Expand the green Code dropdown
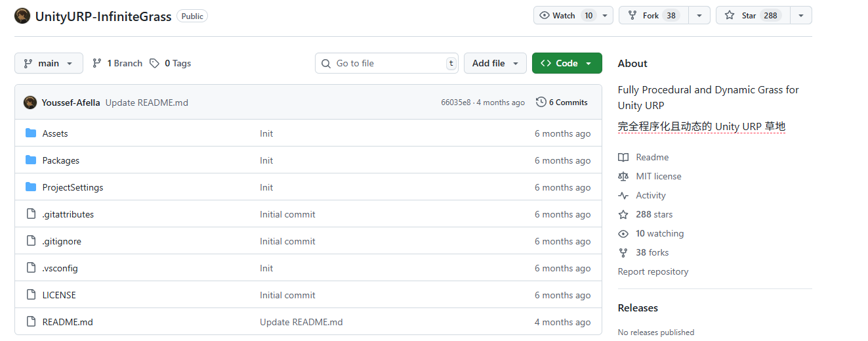 tap(567, 63)
